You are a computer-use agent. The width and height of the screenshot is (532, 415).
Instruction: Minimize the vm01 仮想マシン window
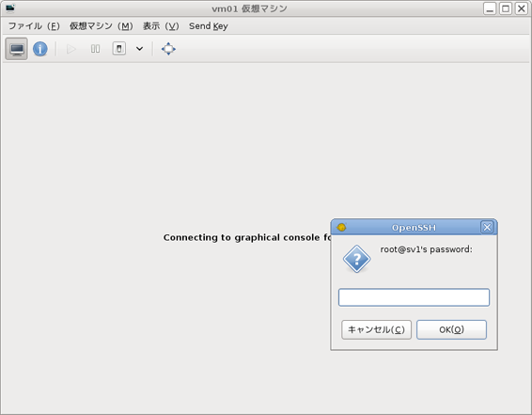point(490,8)
